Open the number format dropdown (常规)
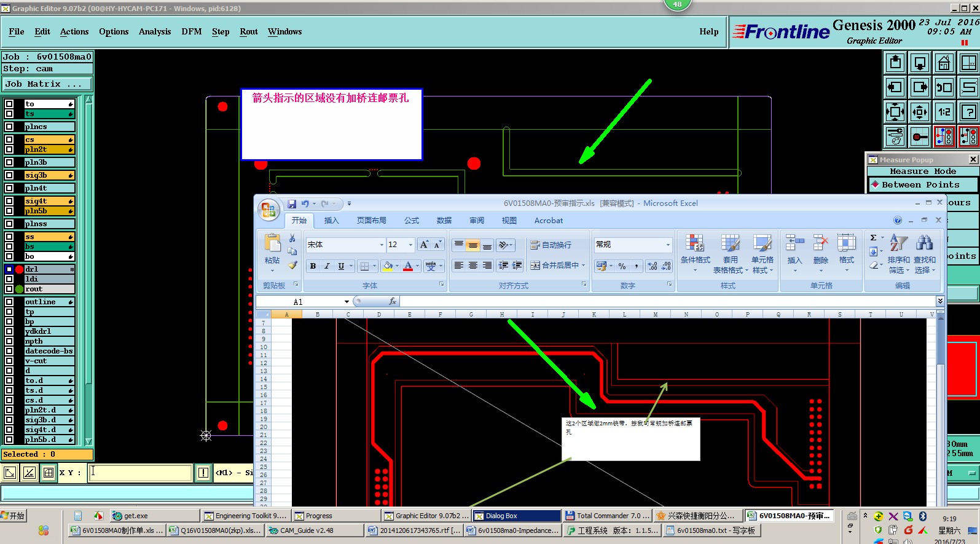 click(x=668, y=245)
